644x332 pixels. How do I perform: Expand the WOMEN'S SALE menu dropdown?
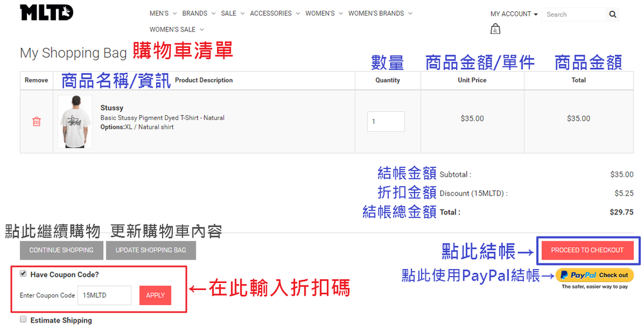point(177,30)
